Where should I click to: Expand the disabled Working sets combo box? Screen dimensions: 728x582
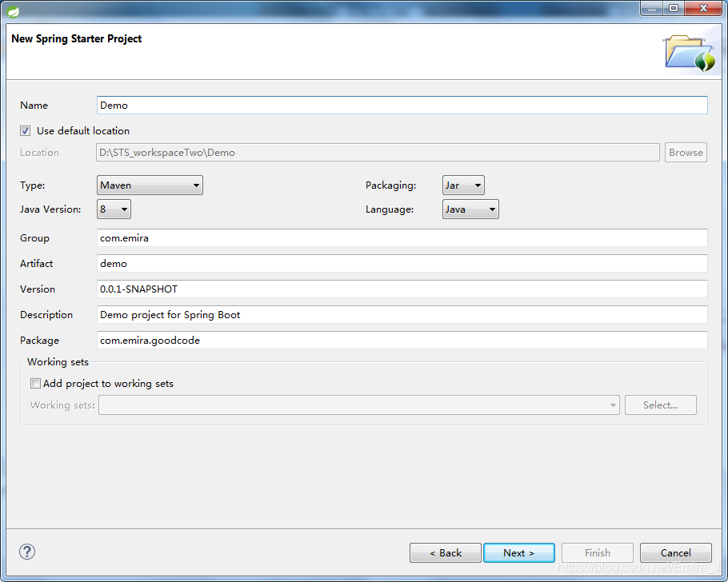click(x=359, y=405)
